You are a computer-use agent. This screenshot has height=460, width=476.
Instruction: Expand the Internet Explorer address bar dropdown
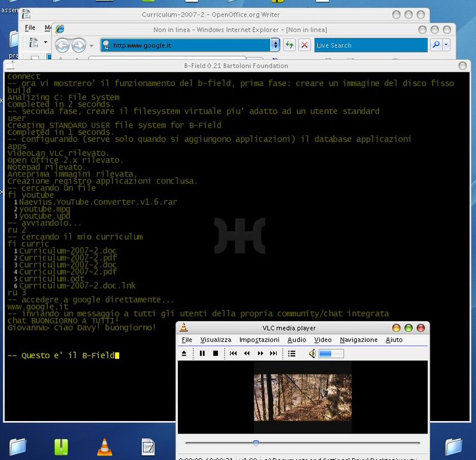(x=275, y=45)
